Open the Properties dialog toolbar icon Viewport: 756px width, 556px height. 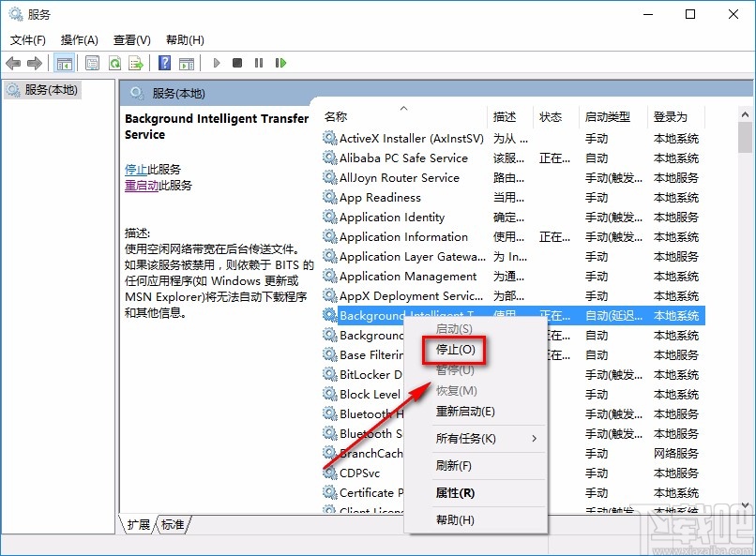(91, 63)
